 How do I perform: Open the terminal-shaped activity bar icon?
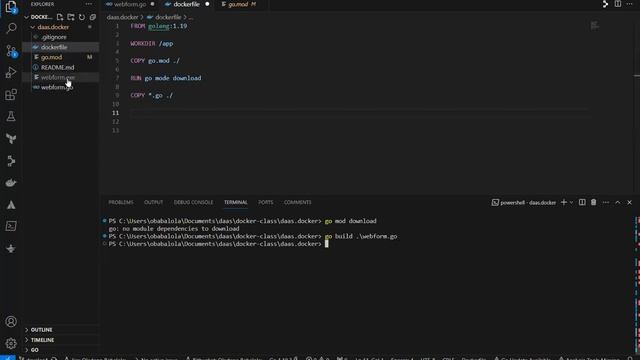click(11, 226)
